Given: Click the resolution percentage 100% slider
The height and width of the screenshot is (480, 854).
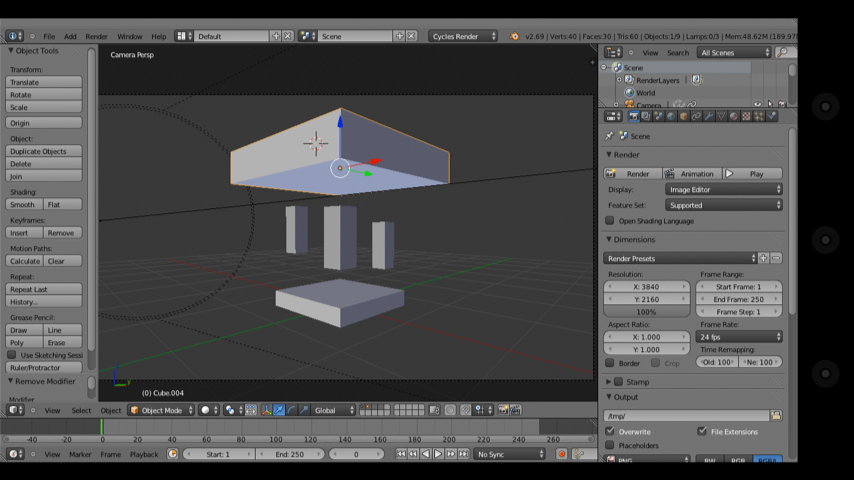Looking at the screenshot, I should 646,312.
